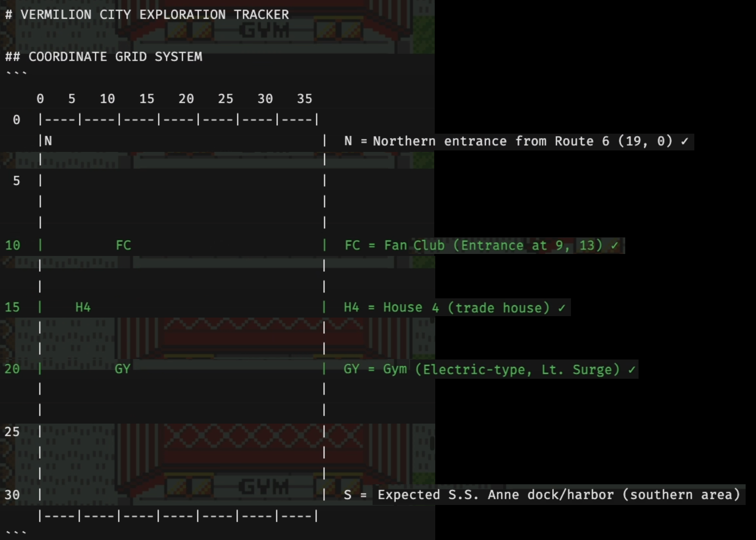Click the green row label 10
The image size is (756, 540).
click(x=12, y=245)
